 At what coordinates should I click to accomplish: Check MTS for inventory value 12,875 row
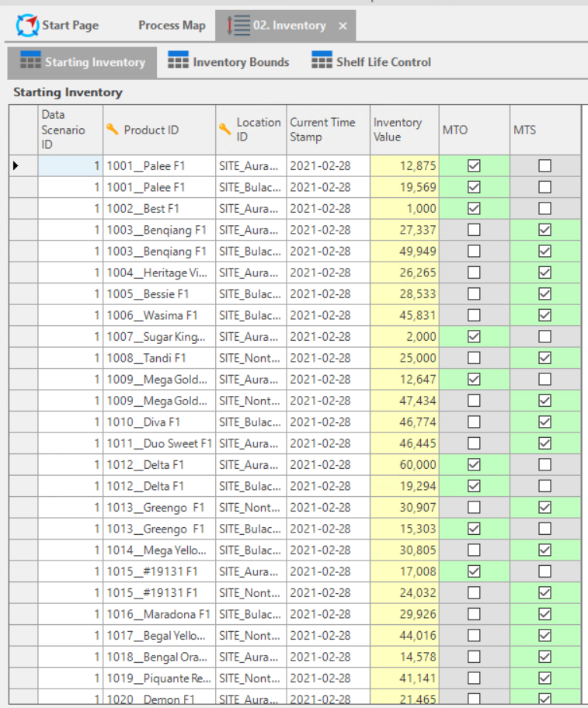point(545,165)
